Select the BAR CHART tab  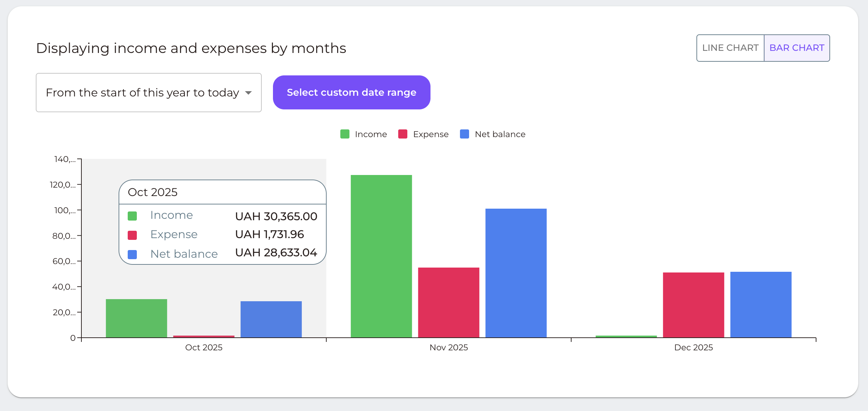tap(797, 48)
